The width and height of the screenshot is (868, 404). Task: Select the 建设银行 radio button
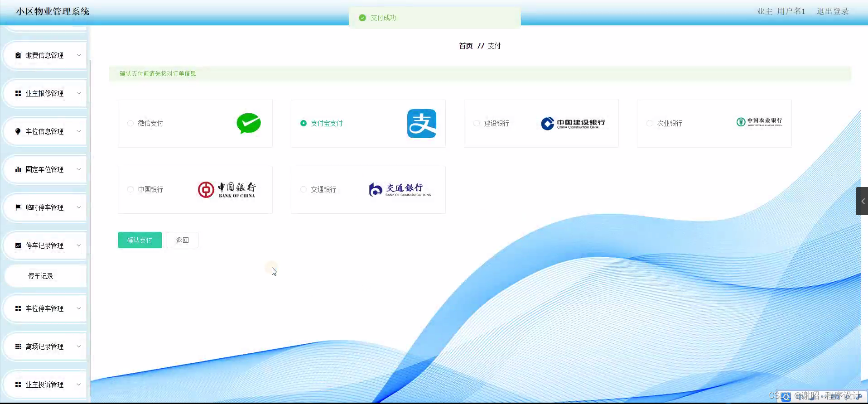coord(477,123)
